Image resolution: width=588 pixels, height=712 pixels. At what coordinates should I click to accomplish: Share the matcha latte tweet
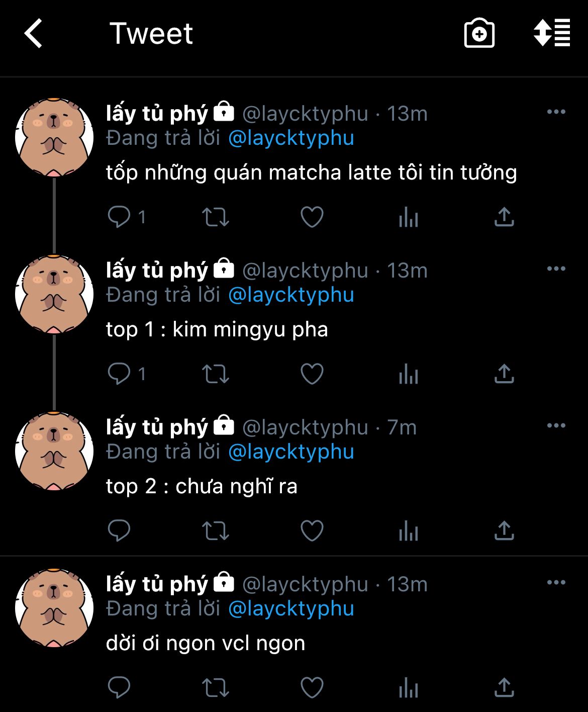pyautogui.click(x=504, y=217)
